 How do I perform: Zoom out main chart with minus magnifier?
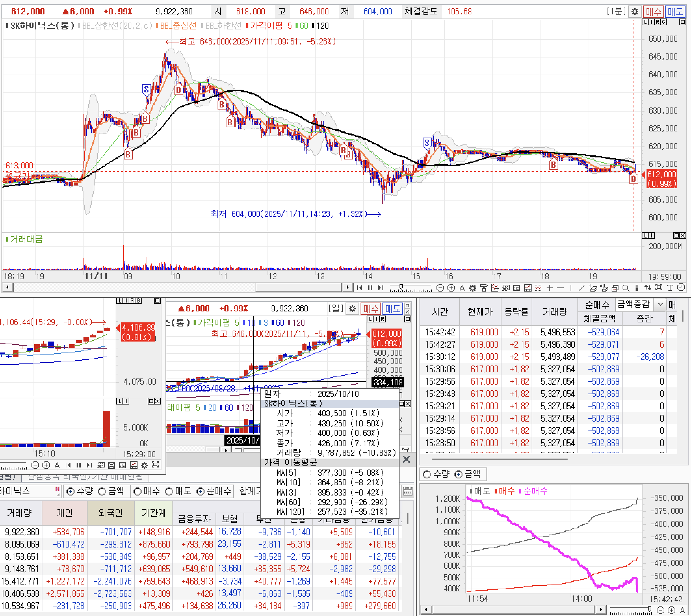(440, 288)
